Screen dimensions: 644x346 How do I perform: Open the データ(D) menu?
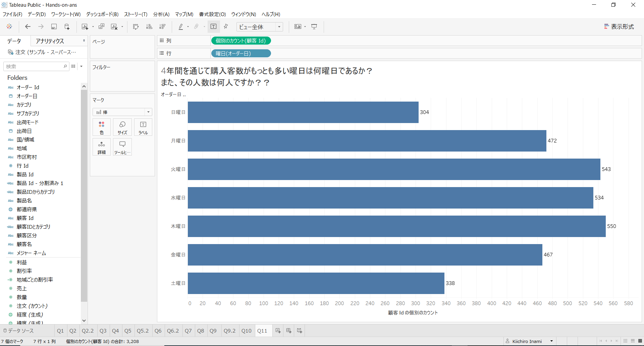pos(37,14)
